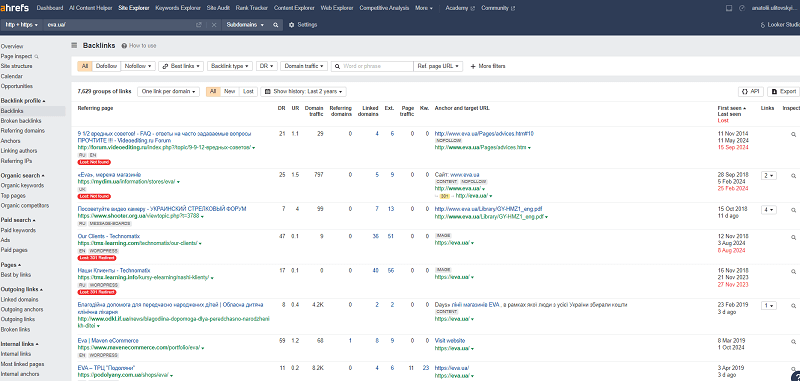Inspect the shooter.org.ua row

(793, 210)
